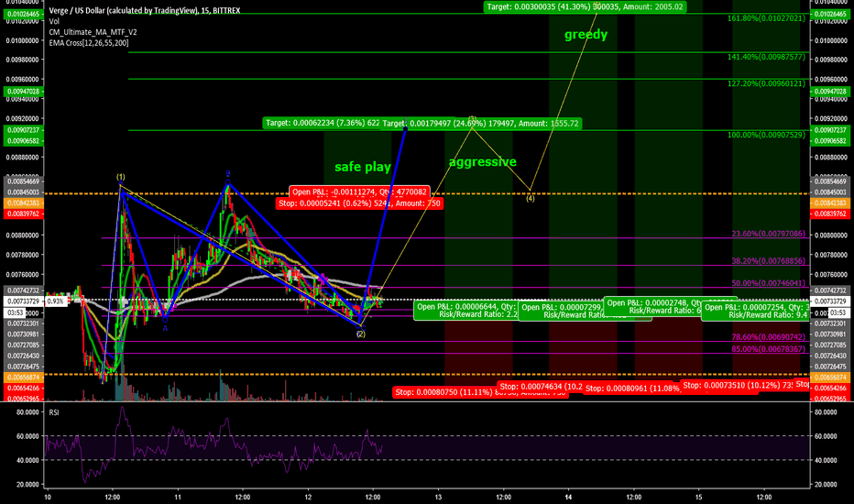Screen dimensions: 854x504
Task: Click the 03:53 countdown on left axis
Action: click(x=14, y=312)
